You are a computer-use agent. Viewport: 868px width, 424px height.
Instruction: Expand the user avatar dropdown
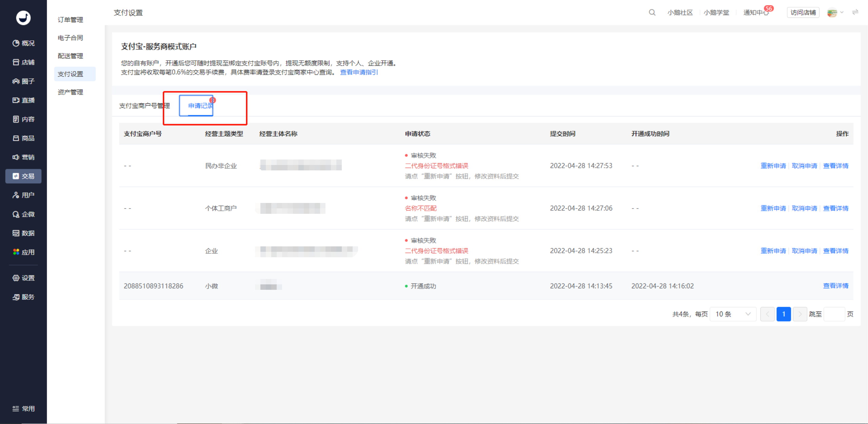click(x=835, y=13)
